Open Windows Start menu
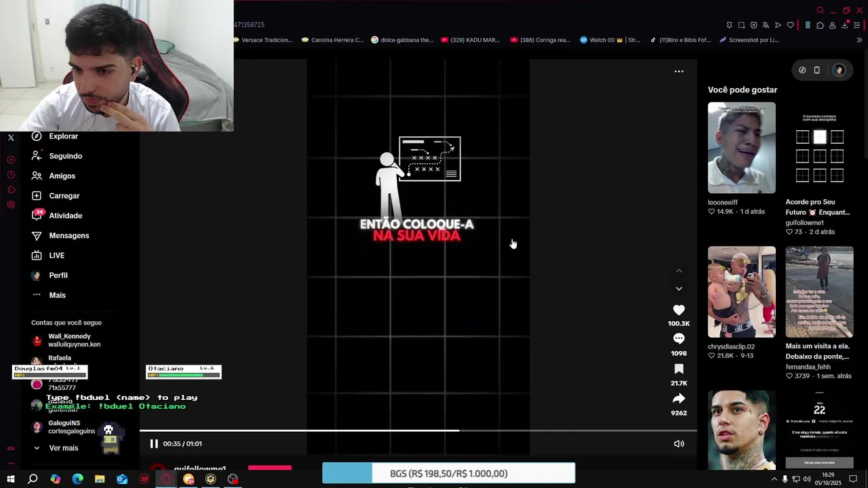Screen dimensions: 868x488 (10, 479)
